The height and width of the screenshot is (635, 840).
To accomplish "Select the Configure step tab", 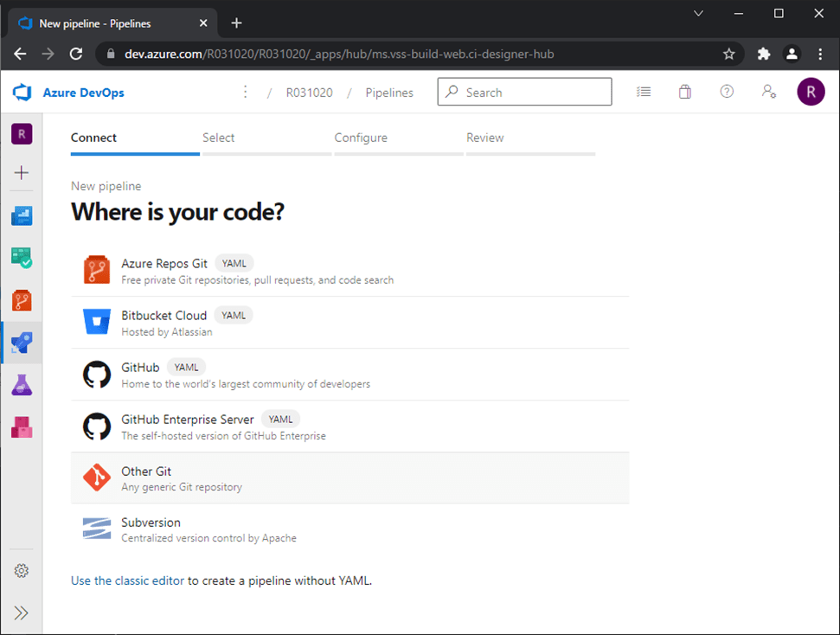I will tap(399, 142).
